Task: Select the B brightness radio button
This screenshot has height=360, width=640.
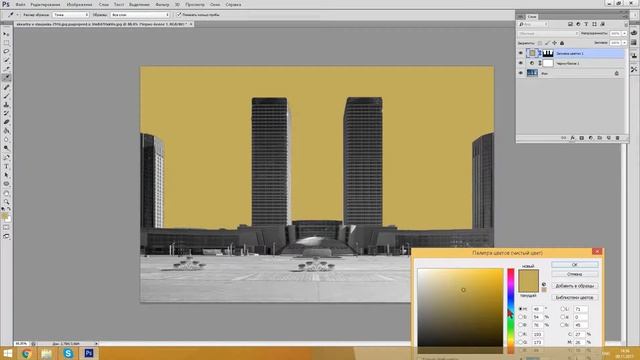Action: tap(521, 325)
